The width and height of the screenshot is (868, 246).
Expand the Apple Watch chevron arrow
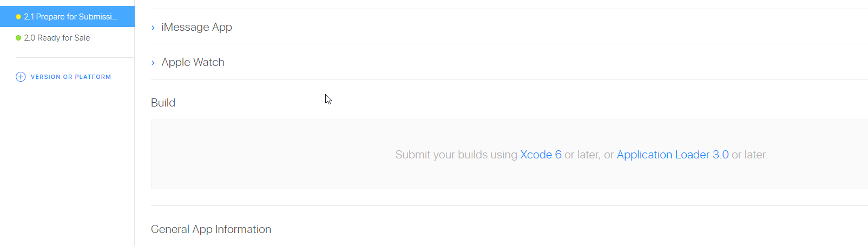tap(153, 63)
